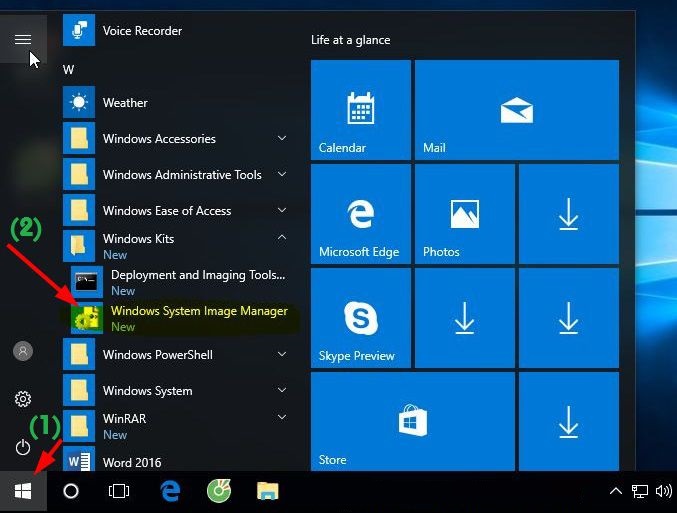
Task: Expand Windows Ease of Access chevron
Action: point(282,210)
